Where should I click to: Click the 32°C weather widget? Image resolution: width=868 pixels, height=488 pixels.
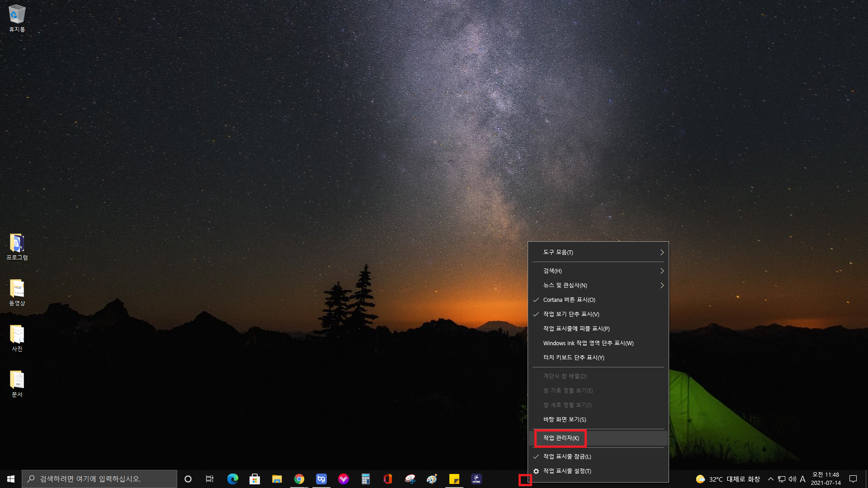click(728, 479)
